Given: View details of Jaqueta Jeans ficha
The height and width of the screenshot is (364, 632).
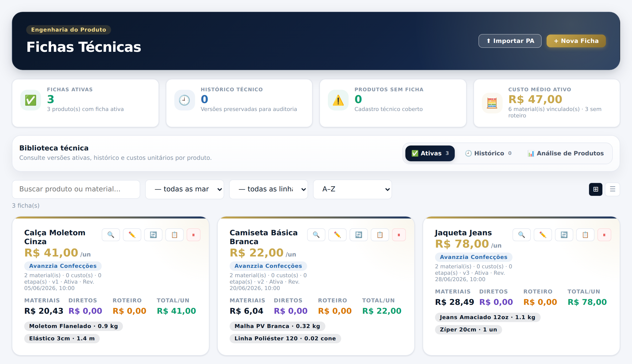Looking at the screenshot, I should (x=521, y=235).
